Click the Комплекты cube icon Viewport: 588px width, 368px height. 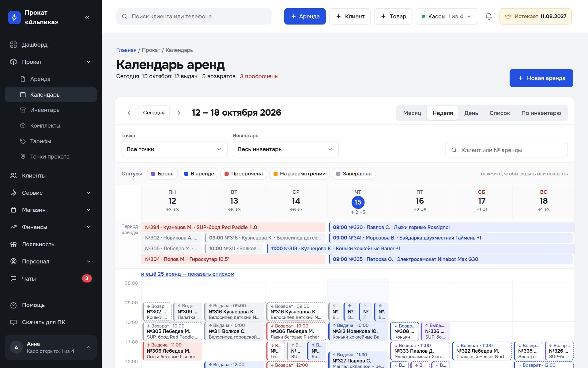coord(23,126)
